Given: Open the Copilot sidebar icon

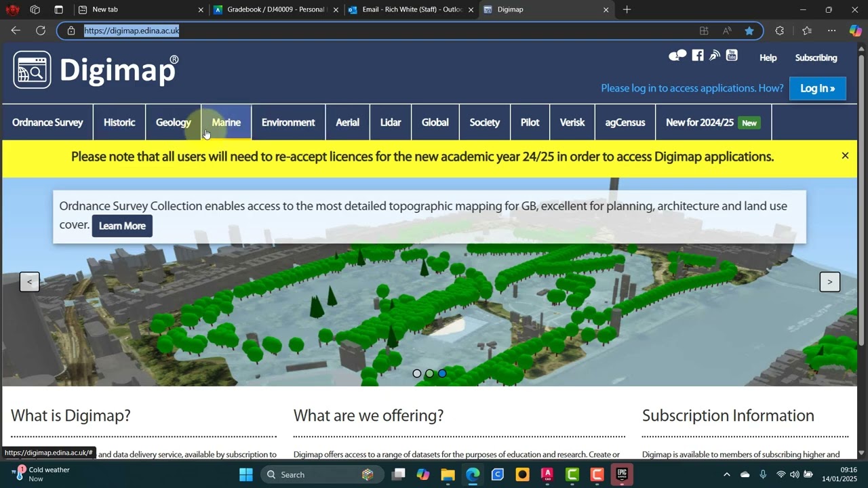Looking at the screenshot, I should 855,30.
